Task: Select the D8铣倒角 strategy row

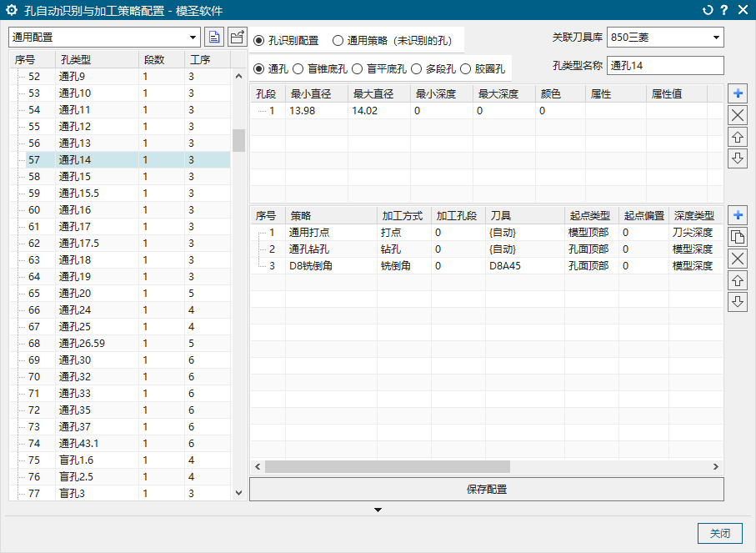Action: tap(487, 266)
